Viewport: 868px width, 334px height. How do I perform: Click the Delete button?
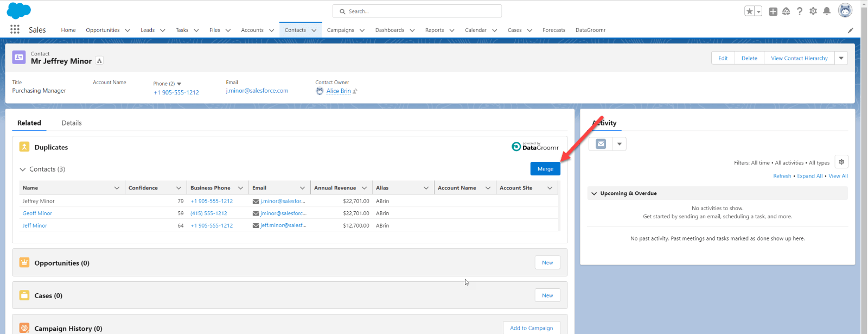(749, 58)
